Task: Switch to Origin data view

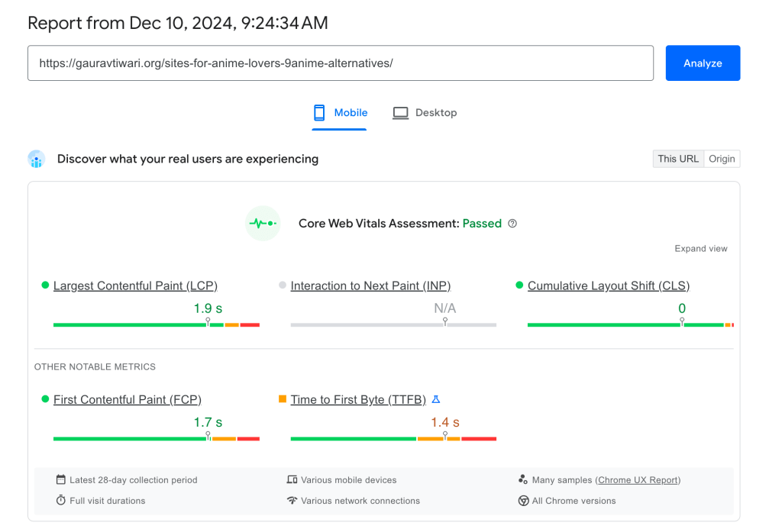Action: (x=722, y=158)
